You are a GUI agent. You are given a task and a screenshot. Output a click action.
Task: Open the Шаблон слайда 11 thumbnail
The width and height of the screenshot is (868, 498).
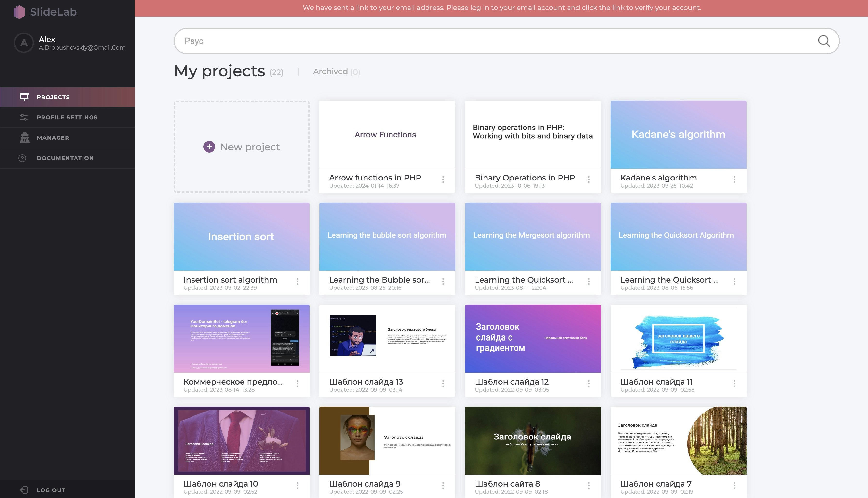(x=678, y=338)
